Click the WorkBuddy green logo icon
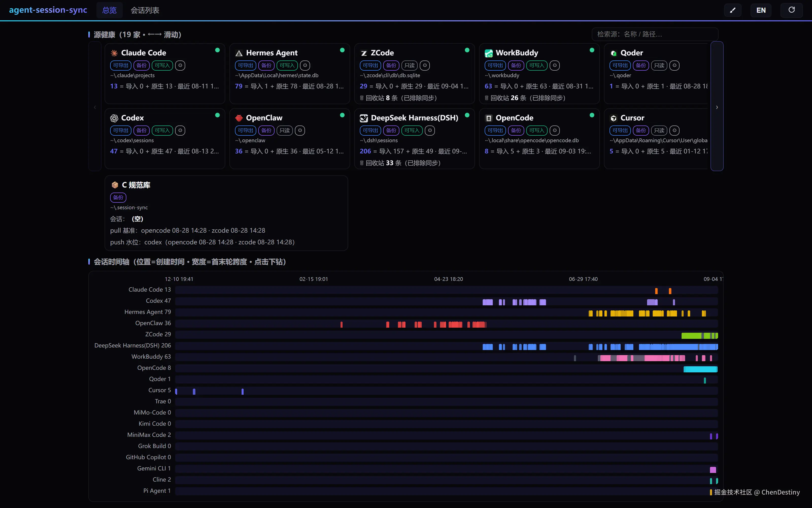 pos(488,53)
